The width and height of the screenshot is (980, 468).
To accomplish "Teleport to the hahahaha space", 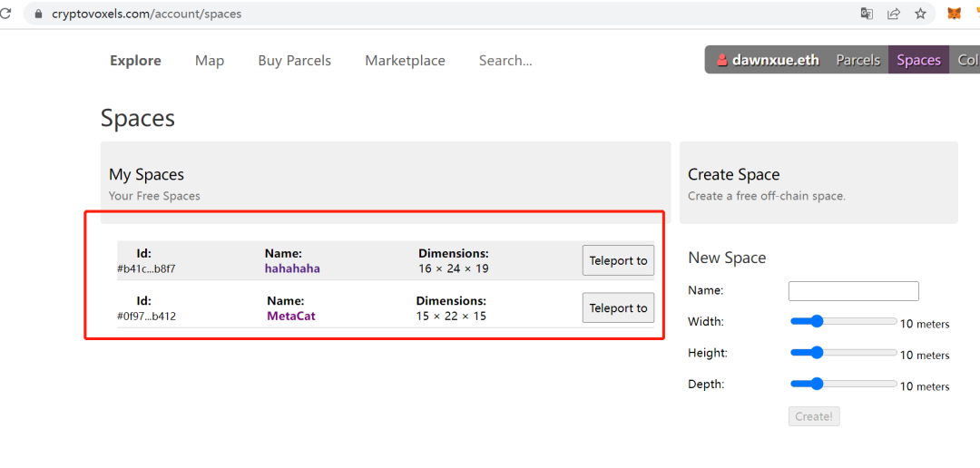I will pos(618,260).
